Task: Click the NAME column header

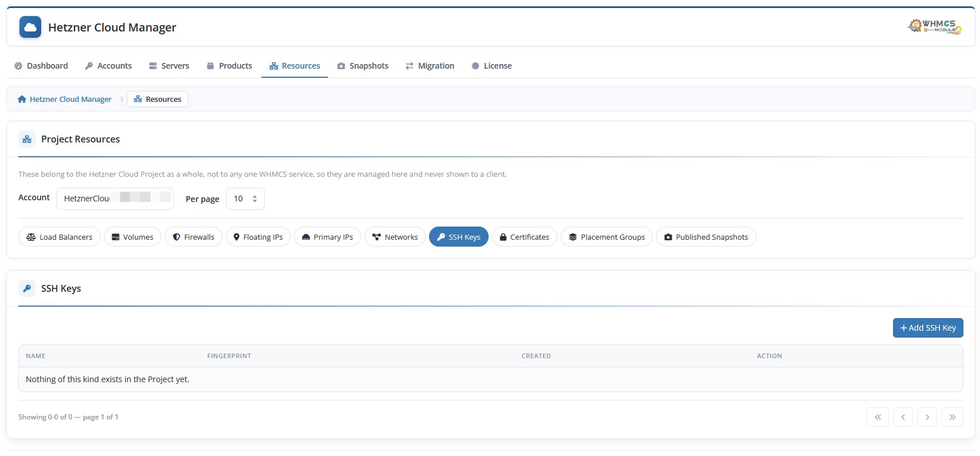Action: click(35, 356)
